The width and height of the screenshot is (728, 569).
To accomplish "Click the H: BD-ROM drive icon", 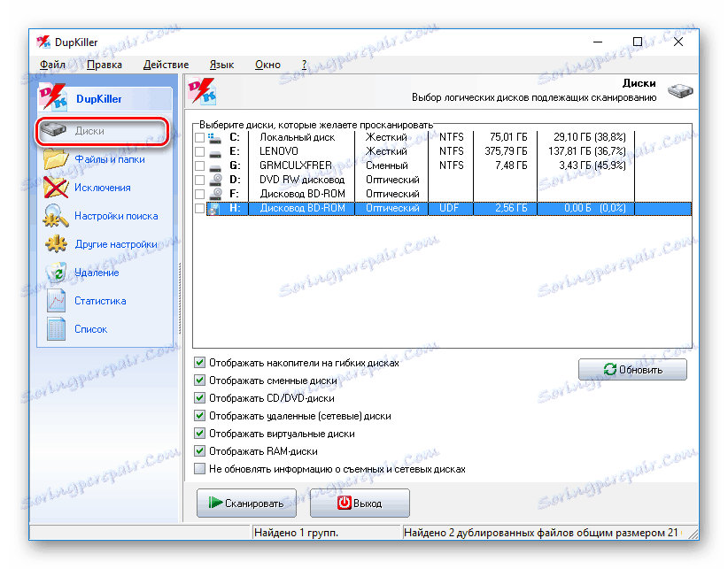I will pyautogui.click(x=214, y=208).
